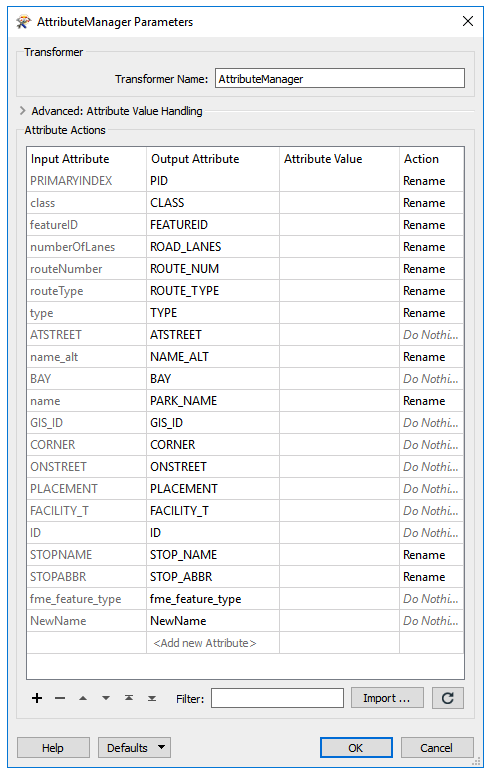Click the AttributeManager transformer icon in title bar
The width and height of the screenshot is (491, 776).
23,22
